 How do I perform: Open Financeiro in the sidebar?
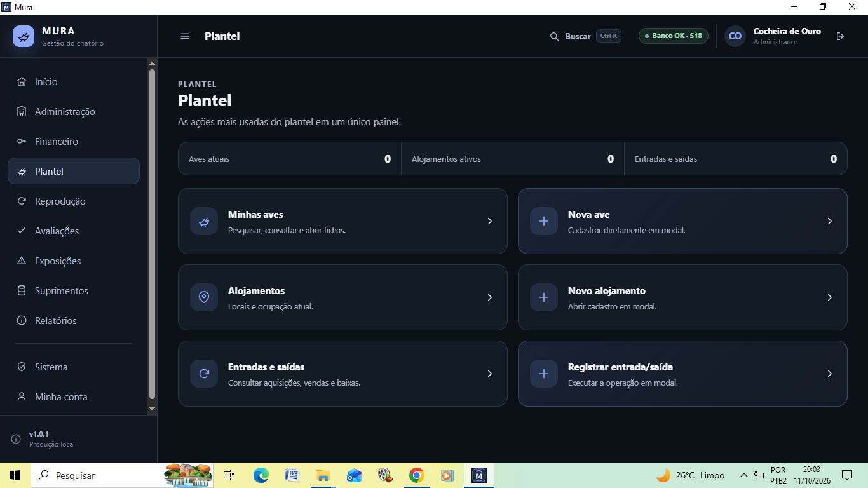(x=74, y=142)
